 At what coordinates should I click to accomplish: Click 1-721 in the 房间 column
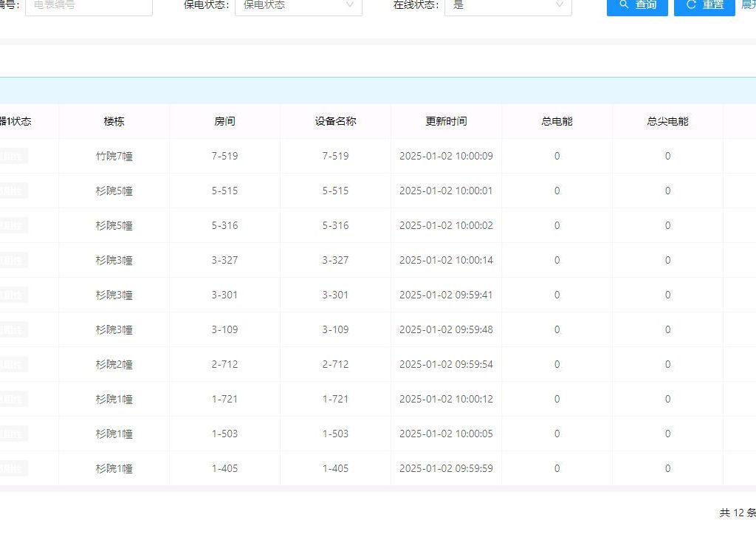[x=224, y=400]
